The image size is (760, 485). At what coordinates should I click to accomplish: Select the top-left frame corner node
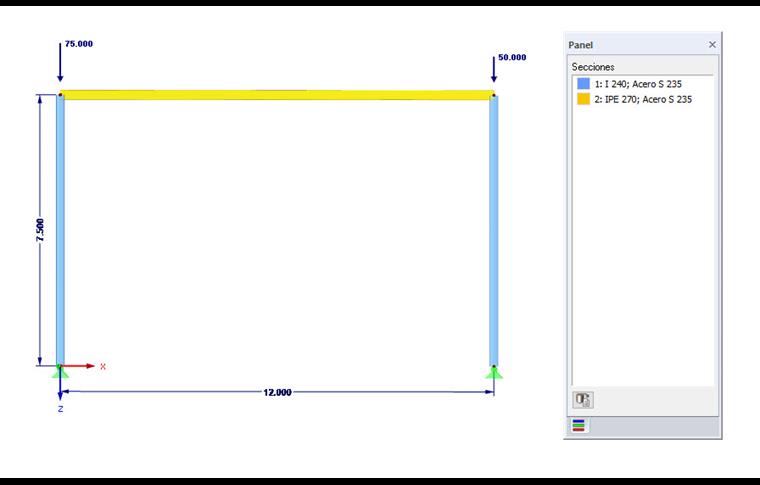(60, 95)
